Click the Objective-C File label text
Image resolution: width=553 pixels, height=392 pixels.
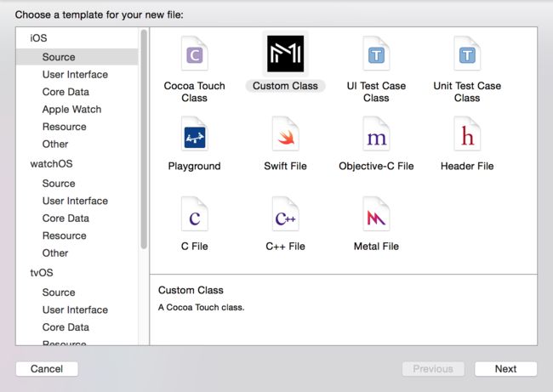tap(376, 166)
